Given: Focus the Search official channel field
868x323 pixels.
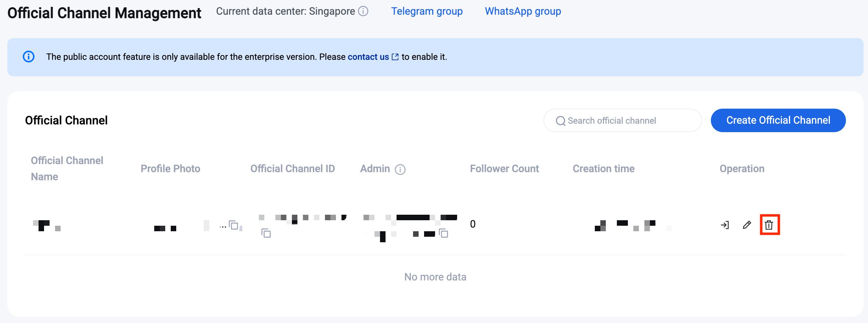Looking at the screenshot, I should coord(628,121).
